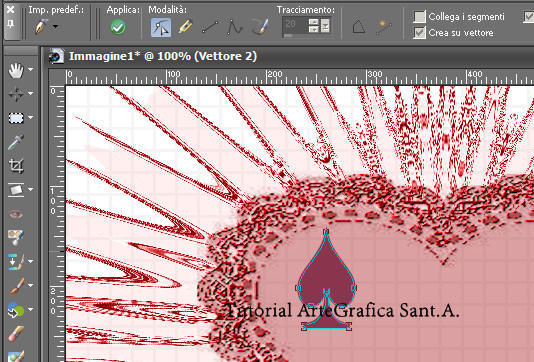
Task: Open the Imp. predef. presets dropdown
Action: pos(55,26)
